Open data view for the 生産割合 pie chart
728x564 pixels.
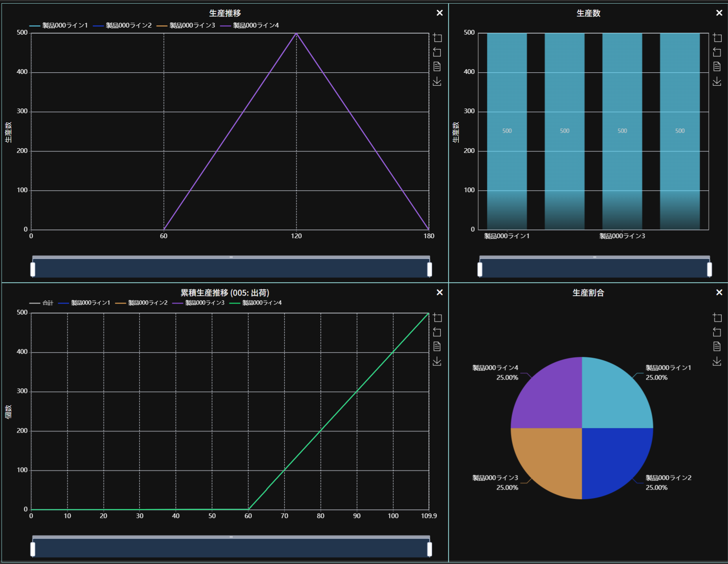coord(717,346)
